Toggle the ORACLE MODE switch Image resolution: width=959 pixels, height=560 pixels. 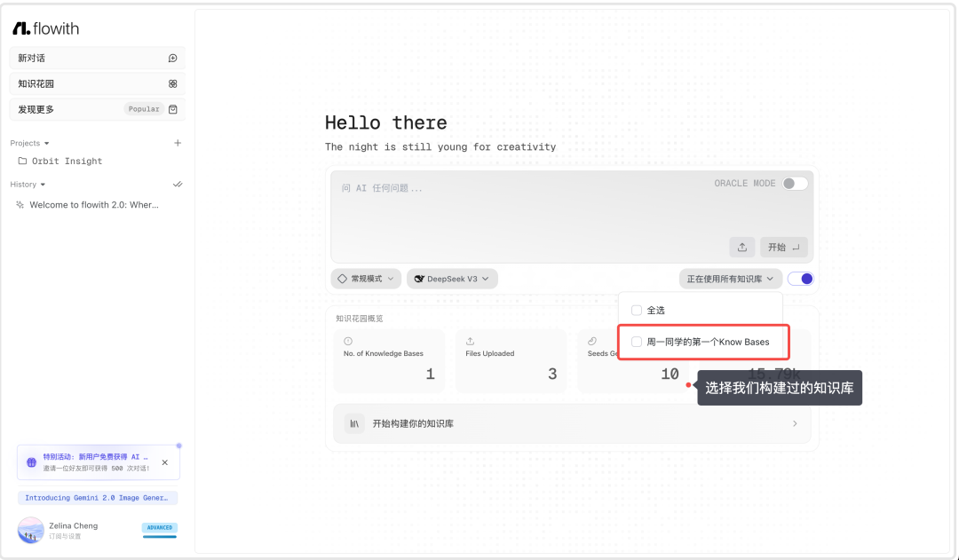pos(795,184)
